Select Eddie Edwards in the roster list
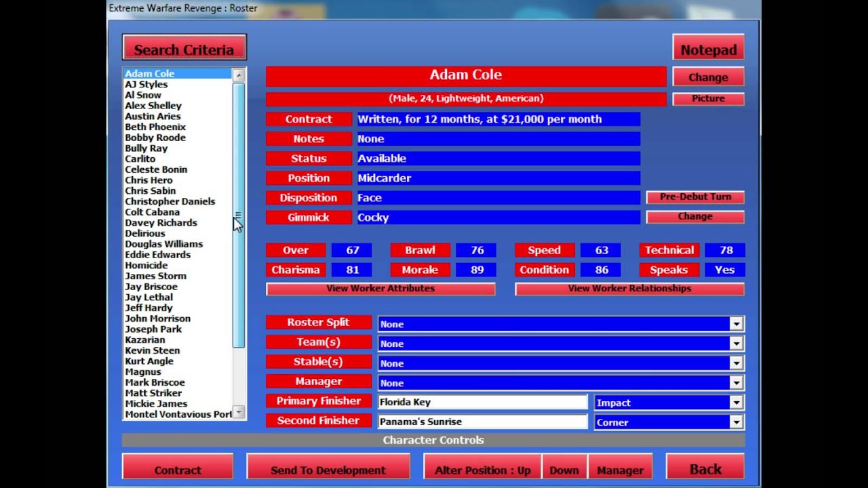The image size is (868, 488). tap(157, 255)
